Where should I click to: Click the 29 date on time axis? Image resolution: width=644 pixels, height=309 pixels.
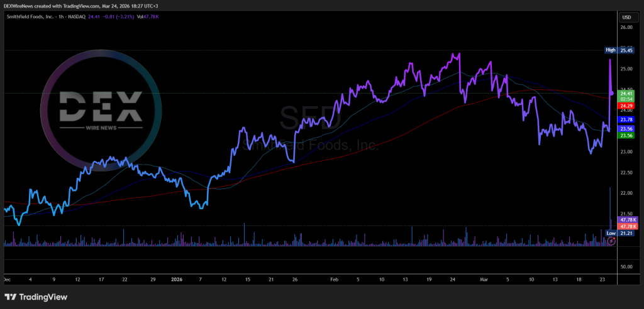tap(153, 279)
